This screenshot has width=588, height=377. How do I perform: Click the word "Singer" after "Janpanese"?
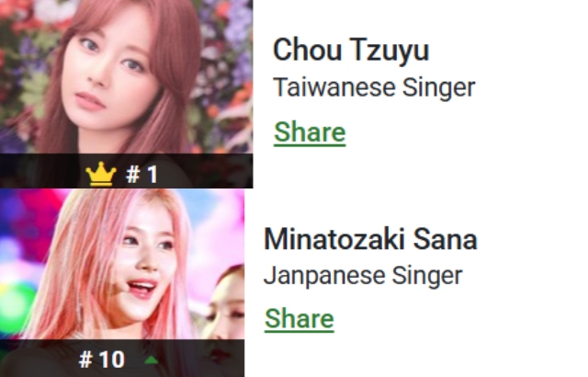pos(427,277)
